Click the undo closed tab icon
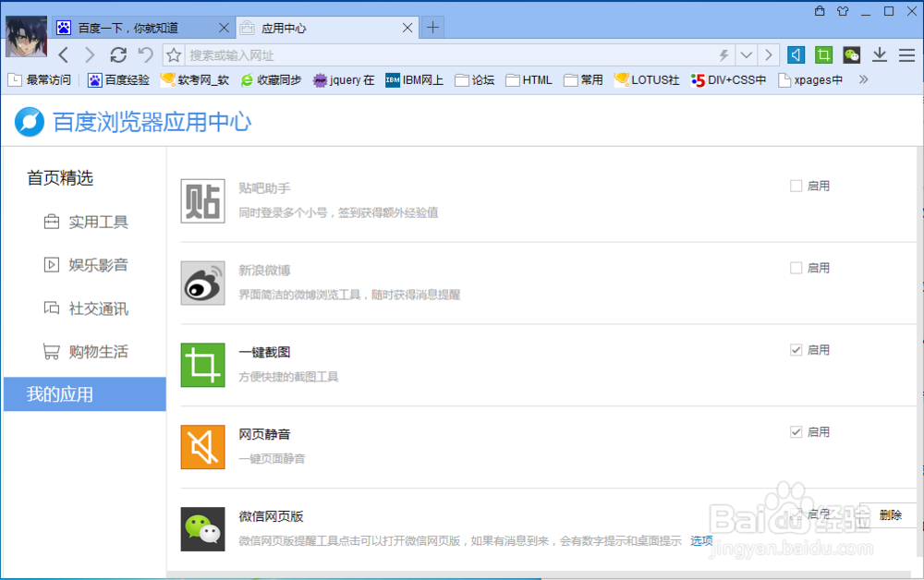This screenshot has width=924, height=580. click(x=146, y=55)
